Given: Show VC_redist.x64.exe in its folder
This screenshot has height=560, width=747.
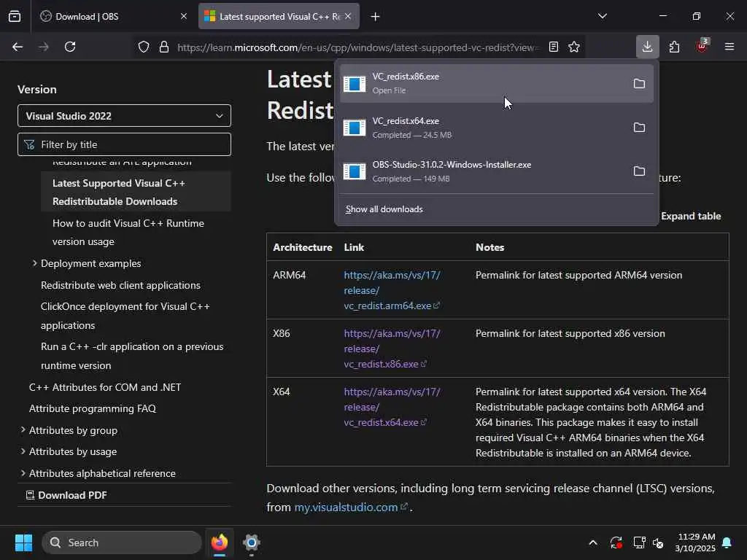Looking at the screenshot, I should (639, 128).
